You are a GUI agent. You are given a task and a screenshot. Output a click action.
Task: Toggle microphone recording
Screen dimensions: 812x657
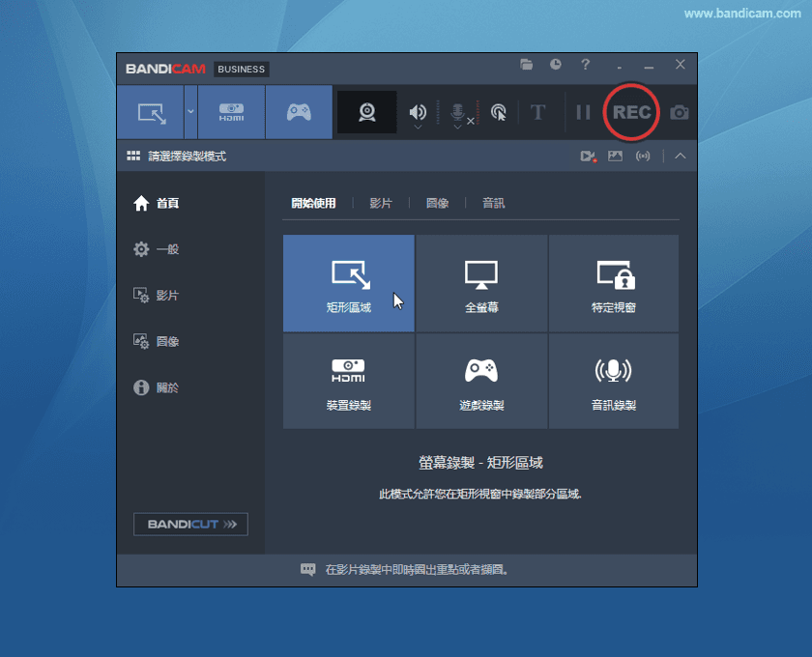pos(458,111)
